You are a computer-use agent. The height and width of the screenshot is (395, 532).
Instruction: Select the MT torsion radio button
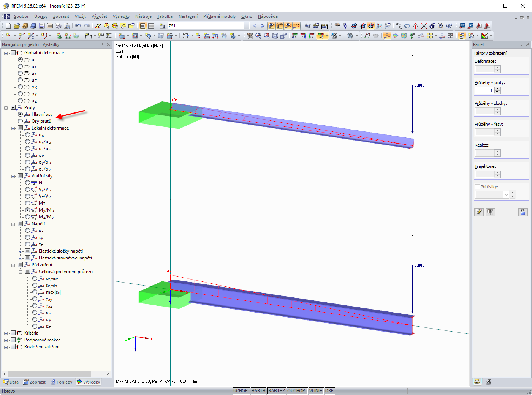click(x=28, y=203)
